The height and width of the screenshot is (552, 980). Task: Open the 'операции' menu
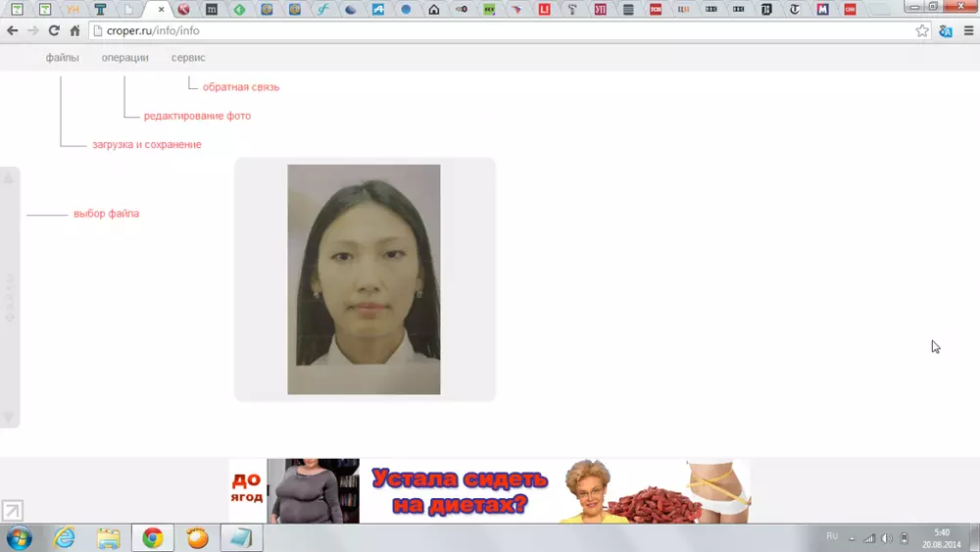point(124,58)
